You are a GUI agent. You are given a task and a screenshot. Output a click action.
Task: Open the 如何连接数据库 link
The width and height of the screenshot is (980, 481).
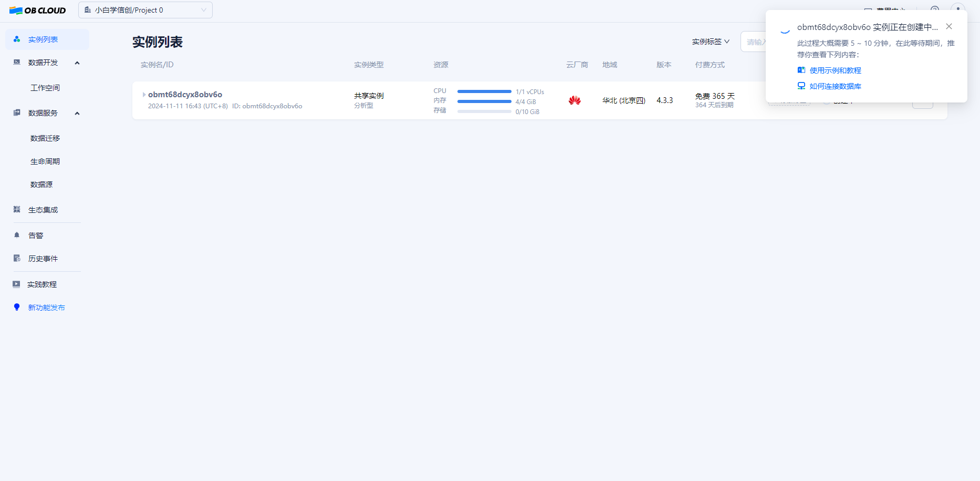point(835,86)
